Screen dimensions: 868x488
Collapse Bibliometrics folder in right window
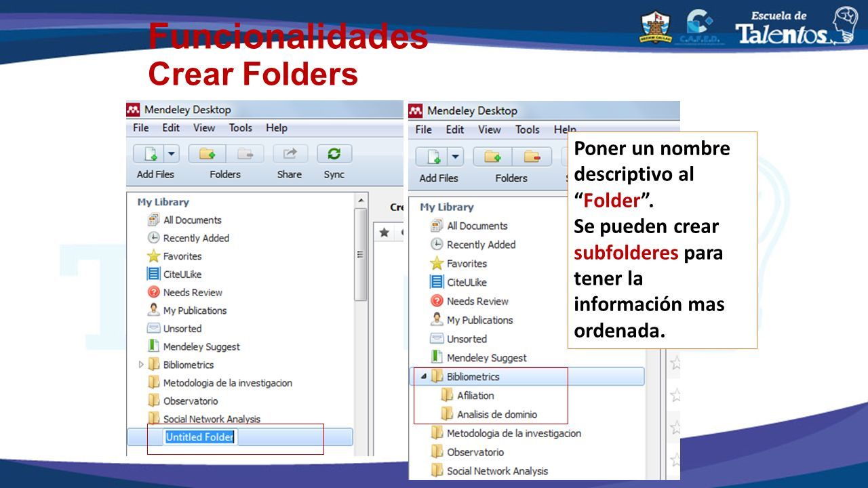(x=424, y=377)
